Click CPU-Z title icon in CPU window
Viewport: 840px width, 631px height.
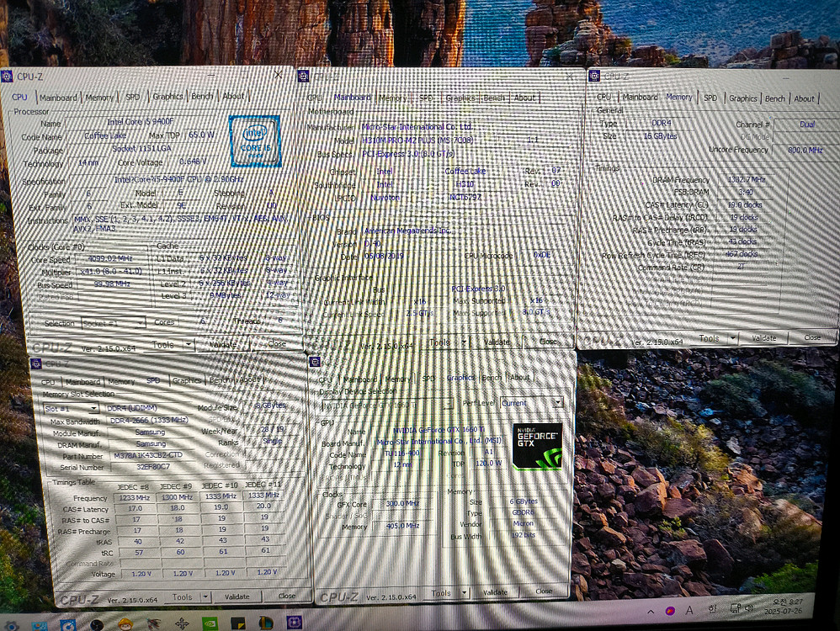tap(7, 76)
